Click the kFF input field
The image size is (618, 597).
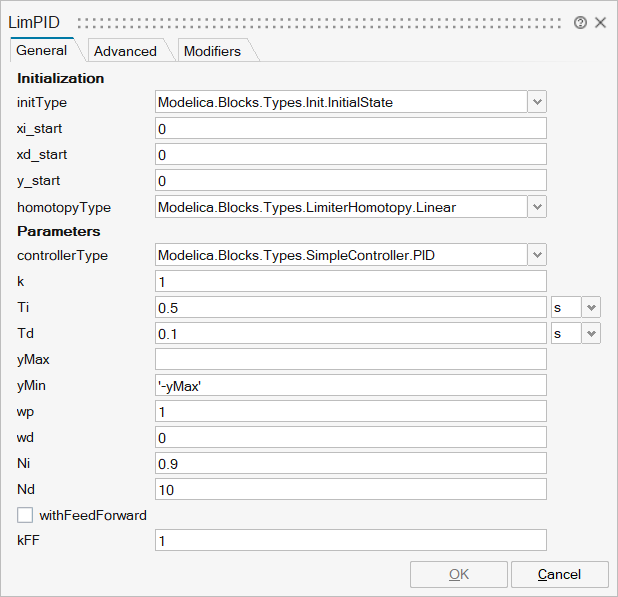tap(350, 540)
